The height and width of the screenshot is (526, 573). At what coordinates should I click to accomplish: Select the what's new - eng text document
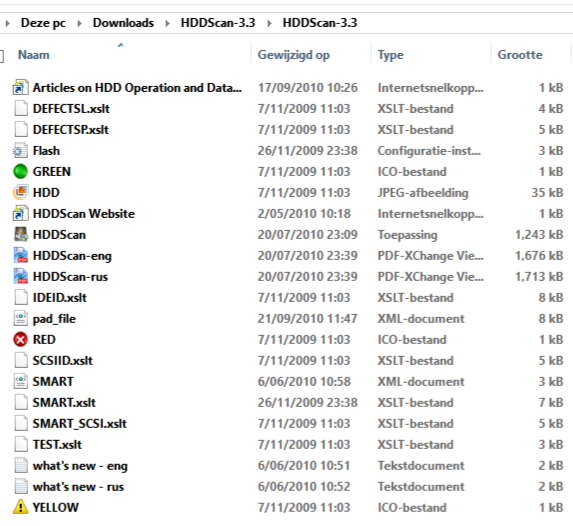click(x=80, y=466)
